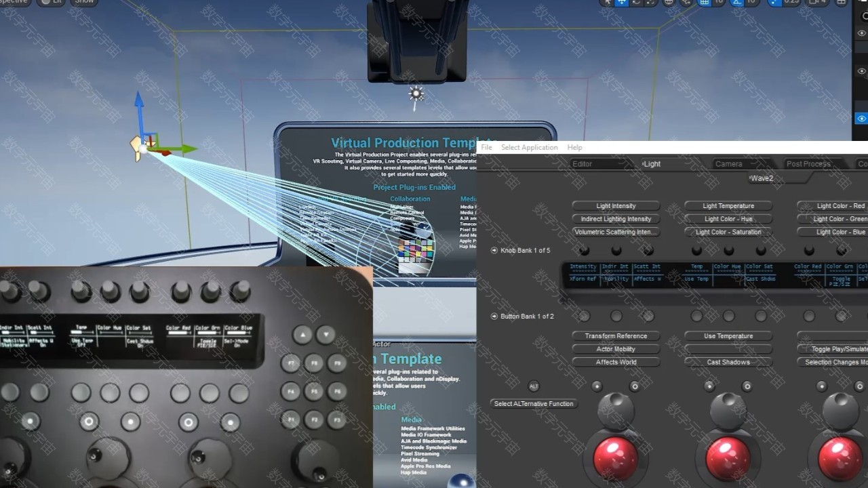
Task: Click Select ALTernative Function button
Action: coord(534,404)
